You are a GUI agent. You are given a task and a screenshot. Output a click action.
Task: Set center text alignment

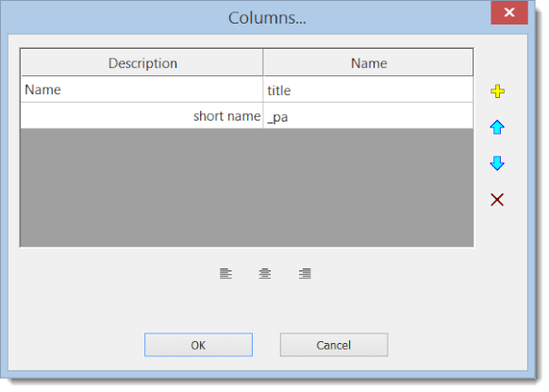[x=265, y=273]
